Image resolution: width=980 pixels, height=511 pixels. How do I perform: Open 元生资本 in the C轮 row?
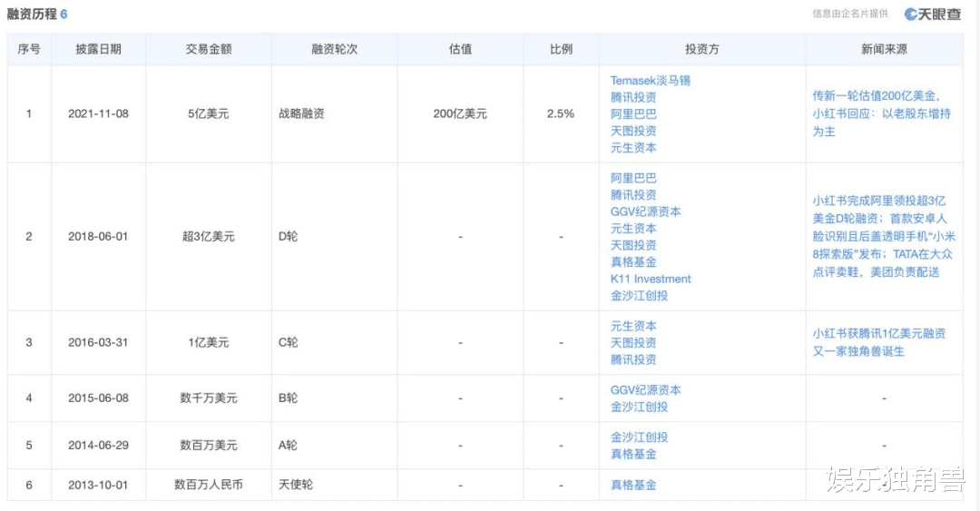tap(633, 327)
